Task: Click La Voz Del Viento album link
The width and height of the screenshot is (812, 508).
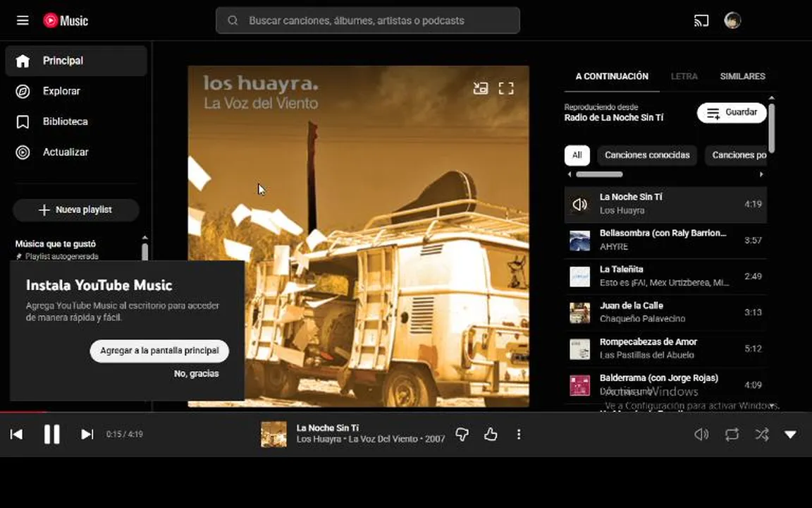Action: (x=383, y=440)
